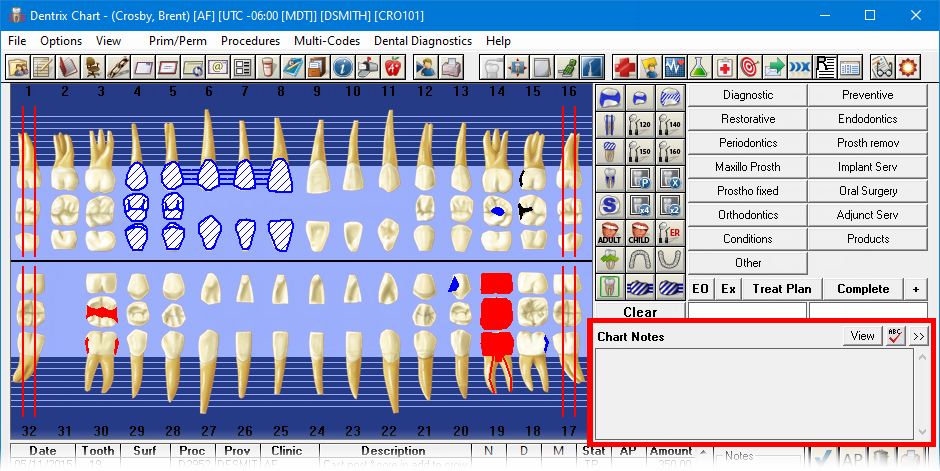Click the notepad-with-pencil toolbar icon
This screenshot has height=471, width=940.
pos(43,67)
